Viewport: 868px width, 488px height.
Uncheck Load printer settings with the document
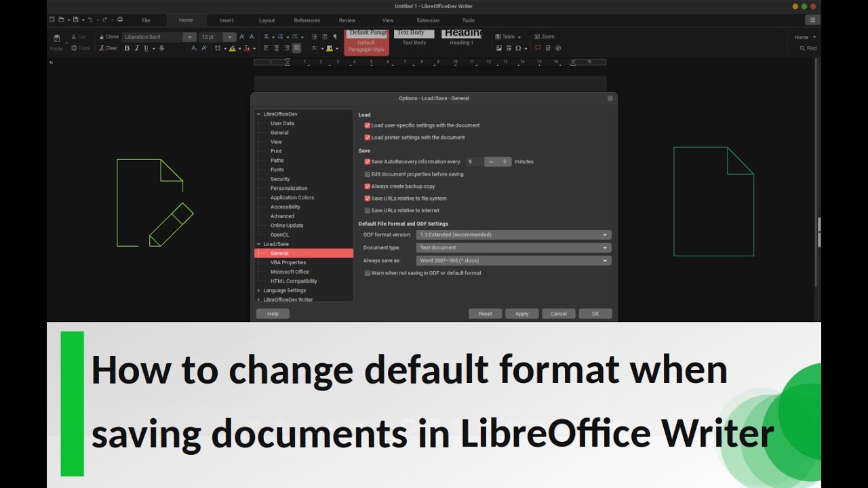tap(368, 138)
